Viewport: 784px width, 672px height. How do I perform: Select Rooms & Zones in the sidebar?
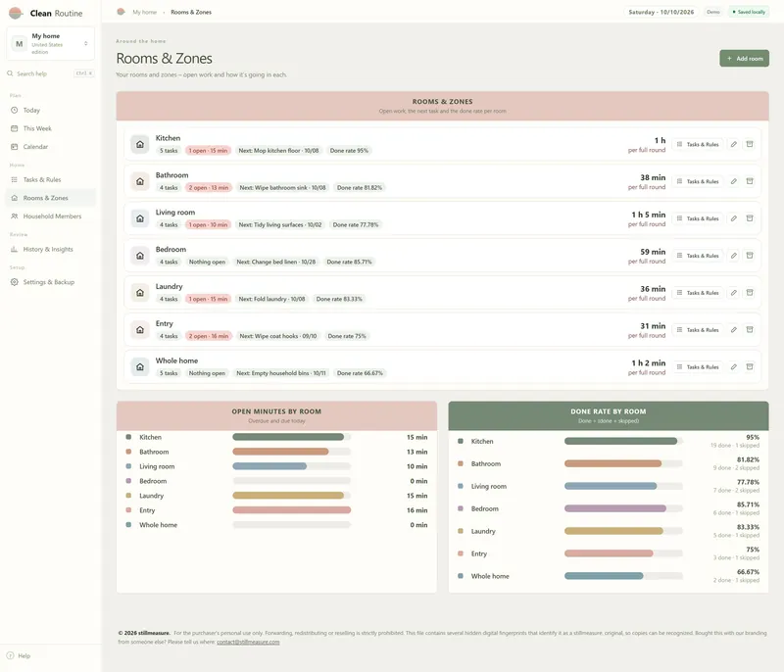[x=51, y=198]
